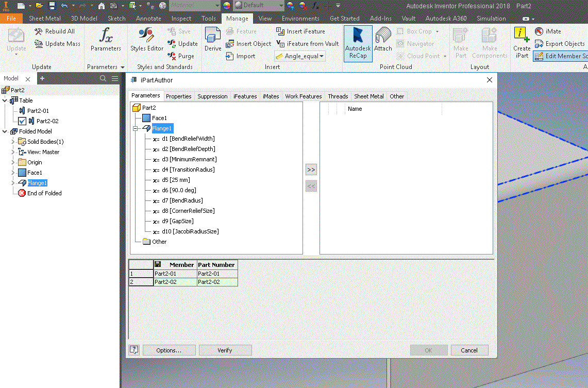Click the Options... button
The height and width of the screenshot is (388, 588).
[169, 350]
